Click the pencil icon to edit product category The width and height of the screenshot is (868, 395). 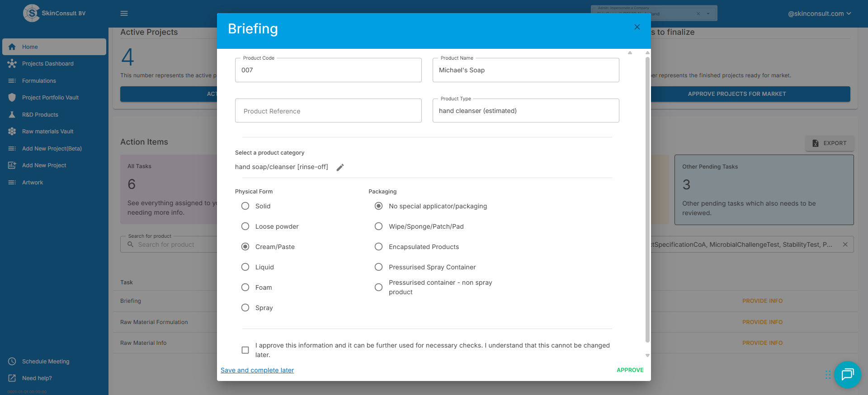340,167
